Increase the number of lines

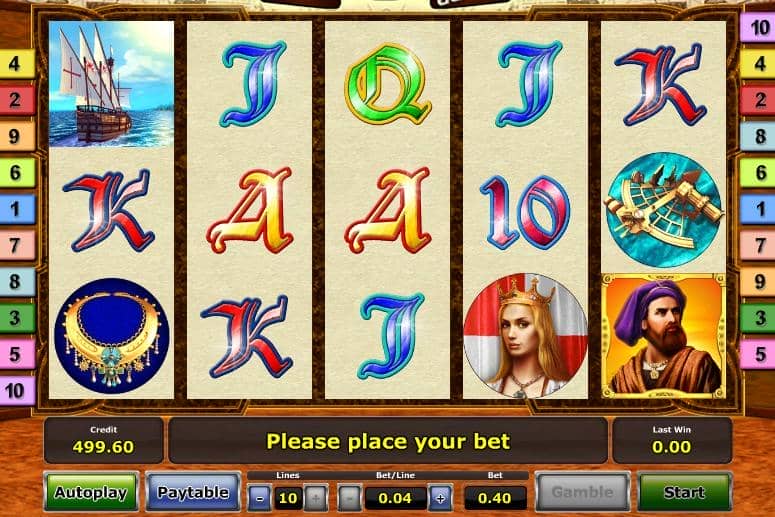(316, 498)
